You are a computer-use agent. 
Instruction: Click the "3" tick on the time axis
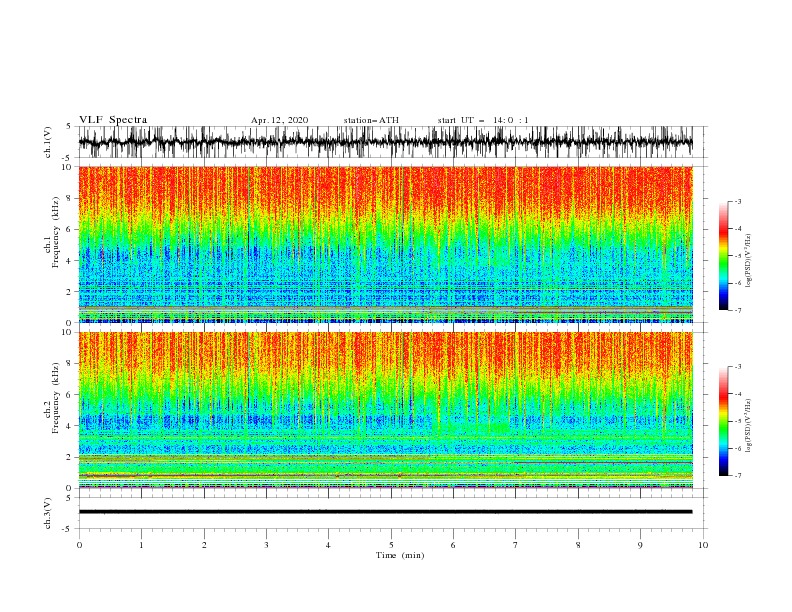266,545
